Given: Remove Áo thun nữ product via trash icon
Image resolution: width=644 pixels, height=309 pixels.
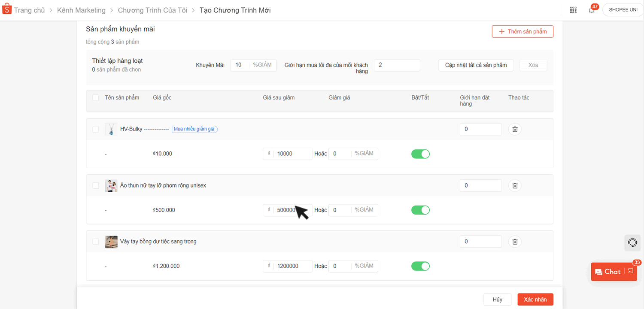Looking at the screenshot, I should click(515, 185).
